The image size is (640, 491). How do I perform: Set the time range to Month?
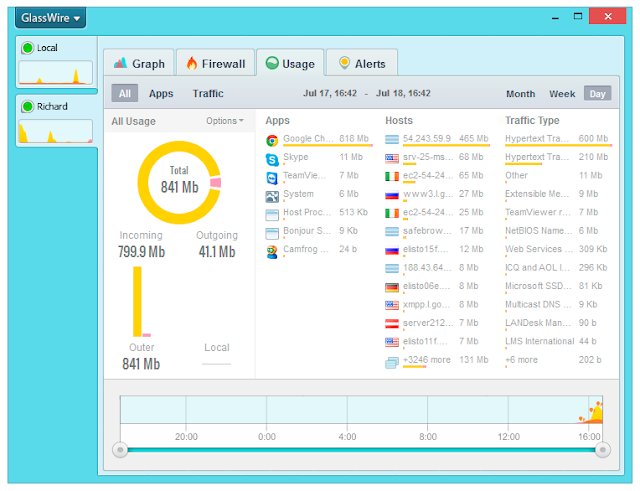[x=520, y=94]
